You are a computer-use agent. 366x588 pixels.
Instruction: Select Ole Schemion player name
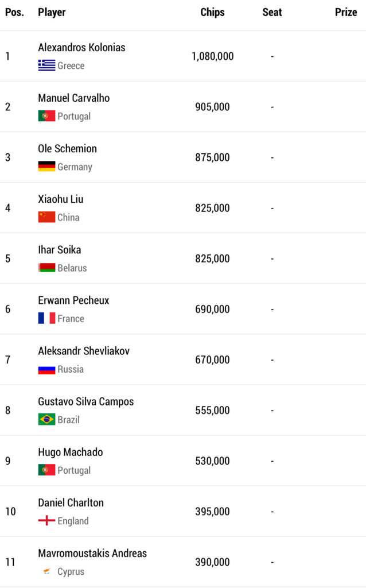67,149
